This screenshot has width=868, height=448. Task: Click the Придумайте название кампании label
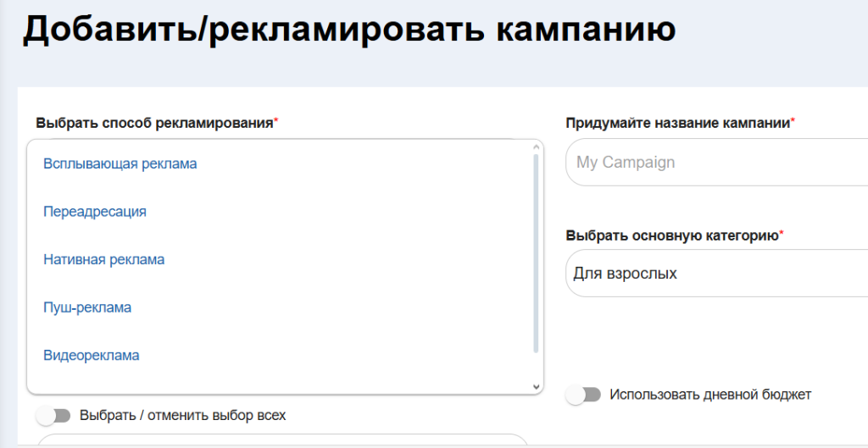tap(680, 123)
